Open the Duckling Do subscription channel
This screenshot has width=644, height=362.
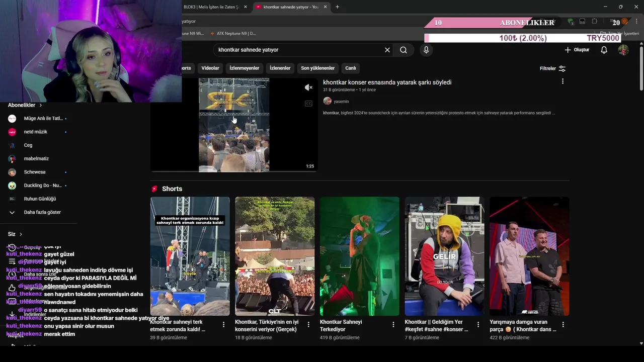38,186
